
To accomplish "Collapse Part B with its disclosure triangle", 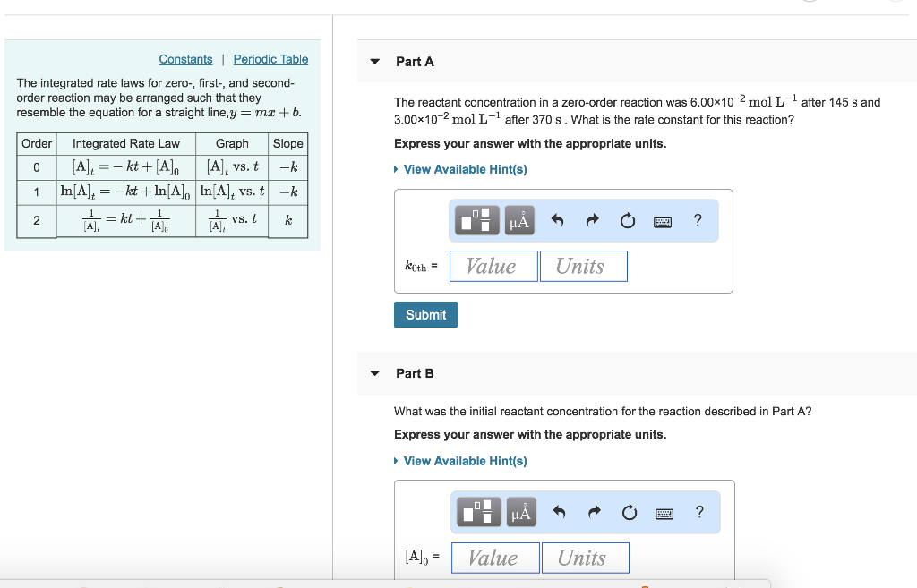I will click(373, 373).
